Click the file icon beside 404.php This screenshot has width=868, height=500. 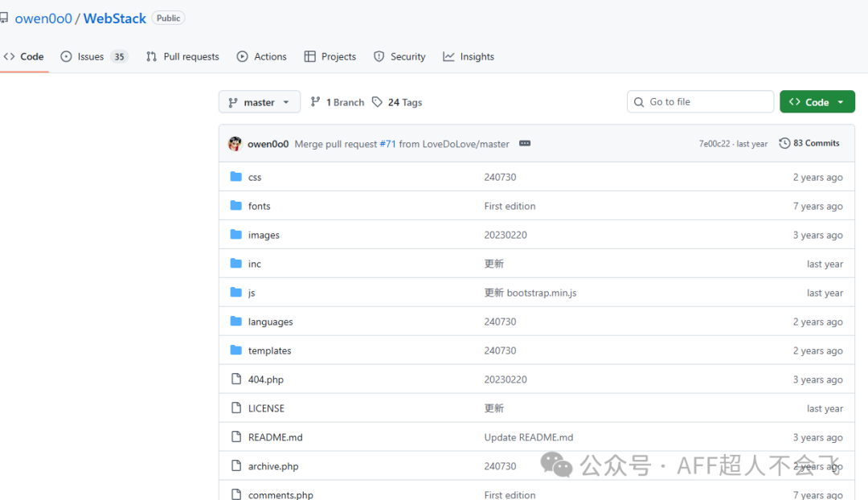tap(236, 379)
